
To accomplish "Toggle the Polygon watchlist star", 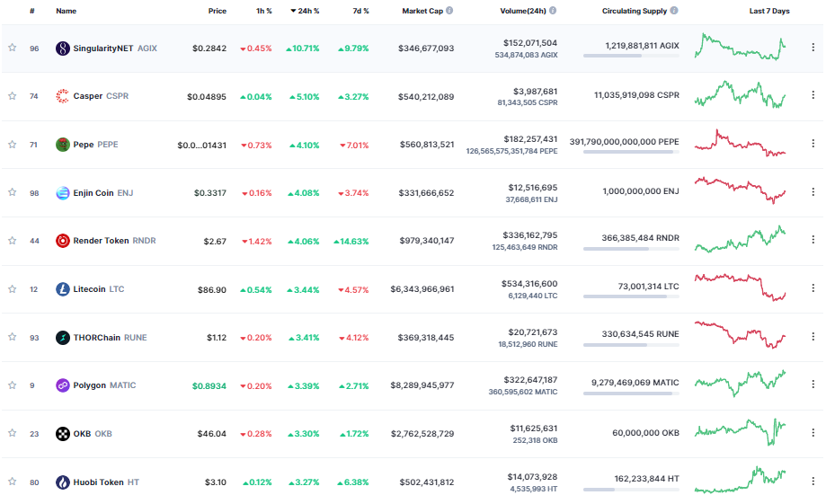I will 13,385.
